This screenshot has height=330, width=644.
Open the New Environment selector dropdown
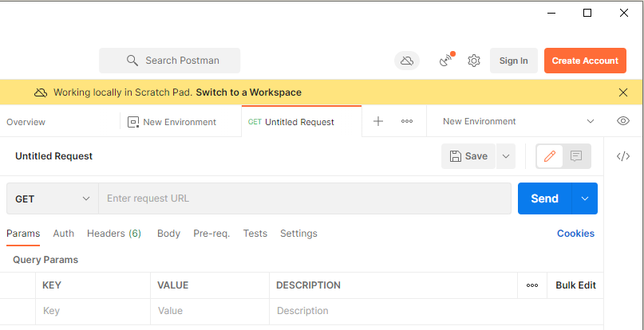[519, 121]
